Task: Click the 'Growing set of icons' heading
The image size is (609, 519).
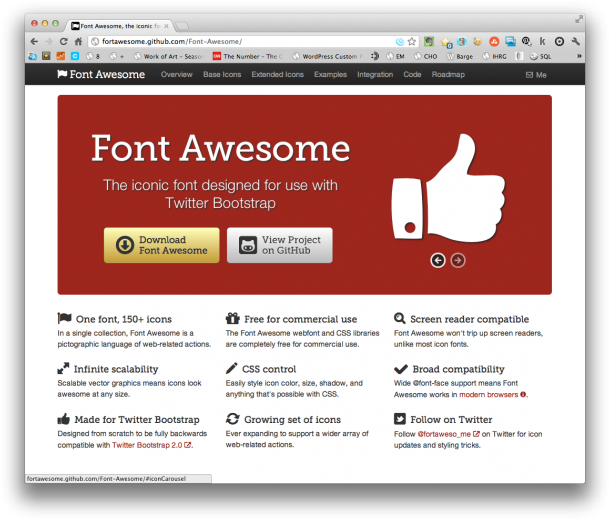Action: pyautogui.click(x=292, y=420)
